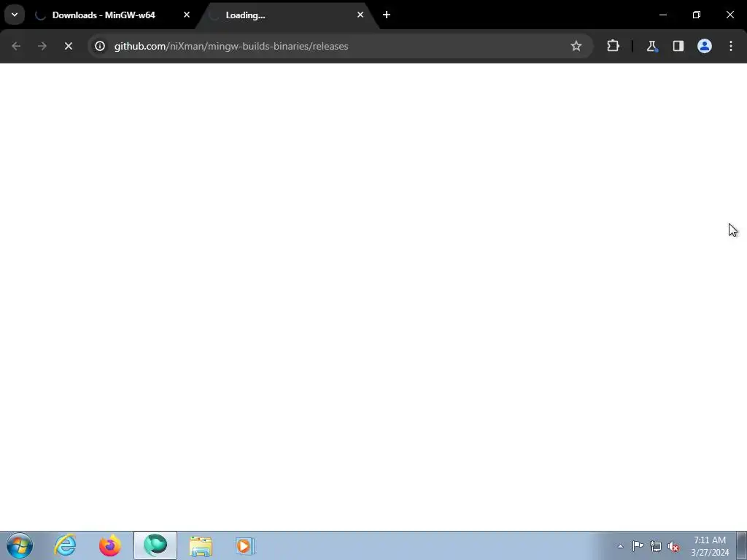Image resolution: width=747 pixels, height=560 pixels.
Task: Launch Internet Explorer from taskbar
Action: [65, 545]
